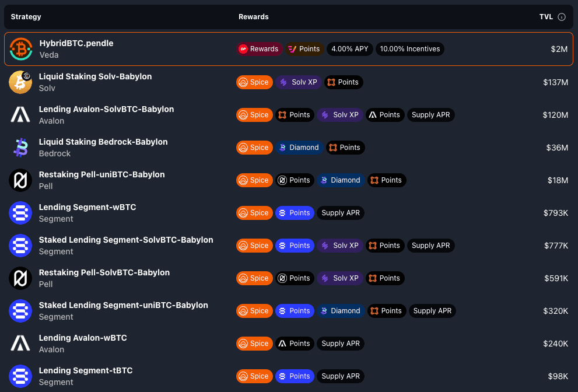This screenshot has width=578, height=392.
Task: Click the $137M TVL value for Solv
Action: click(555, 82)
